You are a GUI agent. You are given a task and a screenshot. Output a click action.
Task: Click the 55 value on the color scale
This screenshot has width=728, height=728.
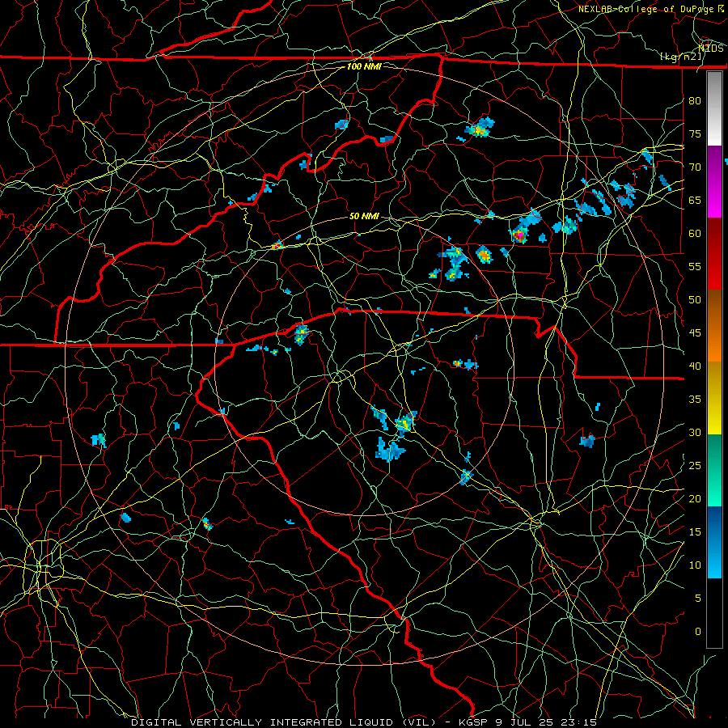point(695,266)
